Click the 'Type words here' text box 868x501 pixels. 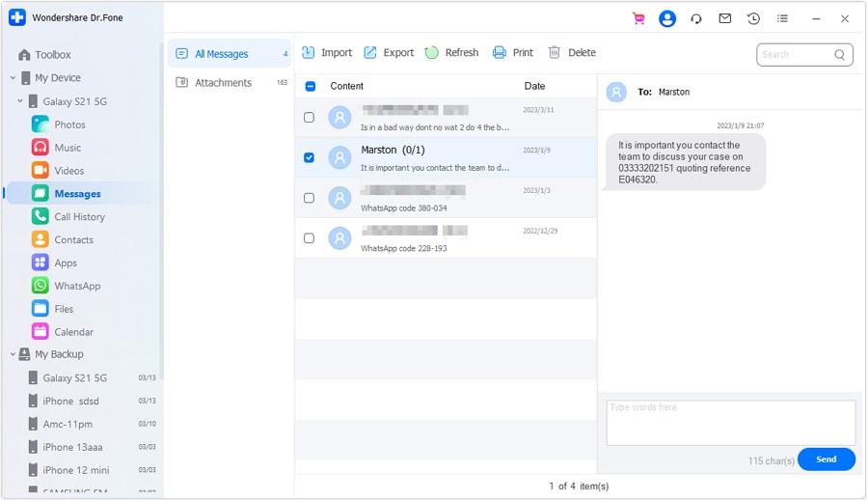click(x=731, y=423)
